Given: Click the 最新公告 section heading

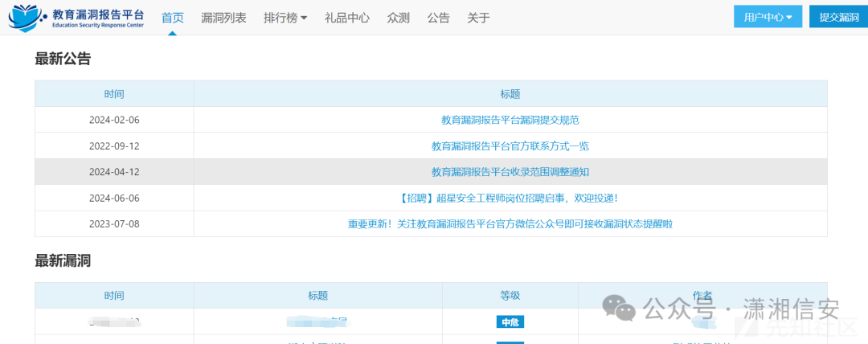Looking at the screenshot, I should click(63, 59).
